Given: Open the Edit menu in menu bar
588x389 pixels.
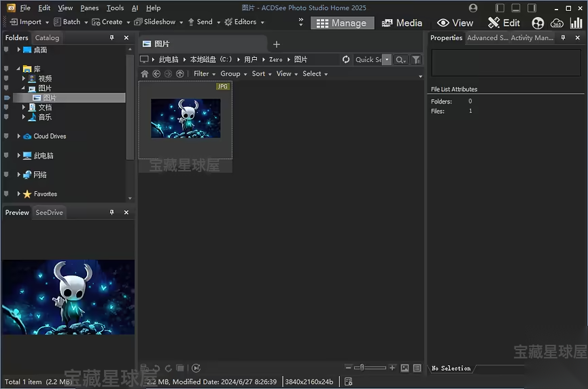Looking at the screenshot, I should (x=44, y=8).
